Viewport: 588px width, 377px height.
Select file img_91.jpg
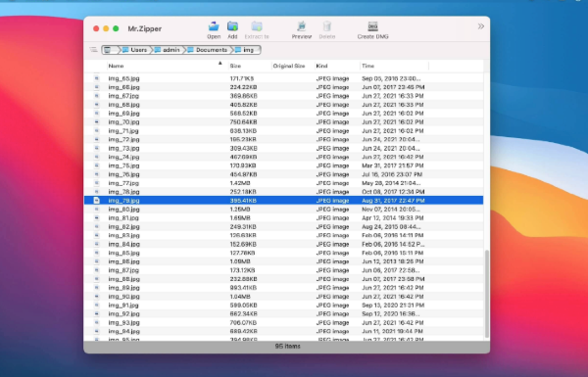coord(283,306)
